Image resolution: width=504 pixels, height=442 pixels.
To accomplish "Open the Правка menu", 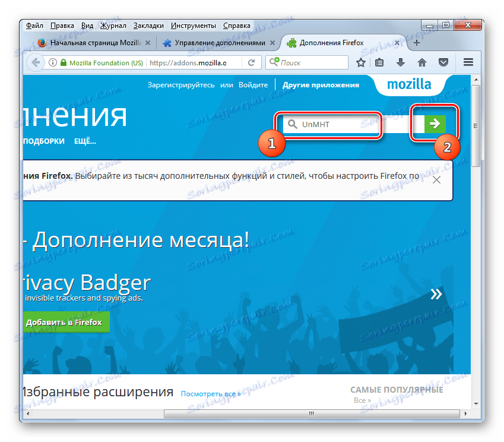I will [x=62, y=26].
